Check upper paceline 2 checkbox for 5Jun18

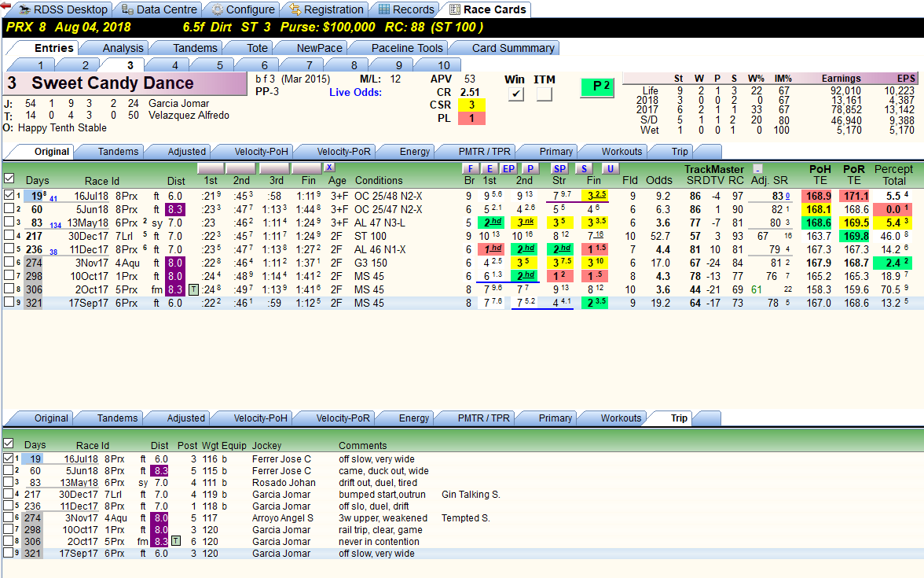(9, 208)
